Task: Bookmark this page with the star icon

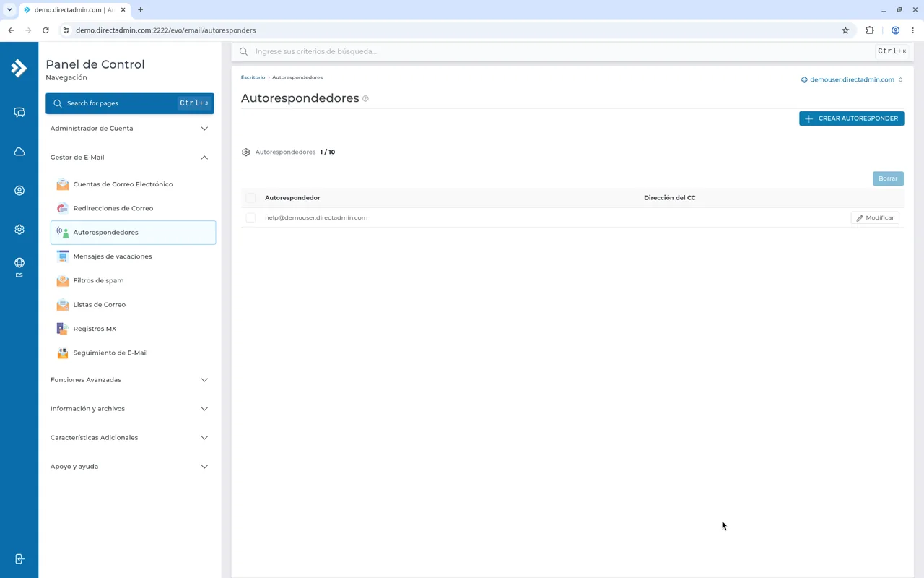Action: [x=845, y=30]
